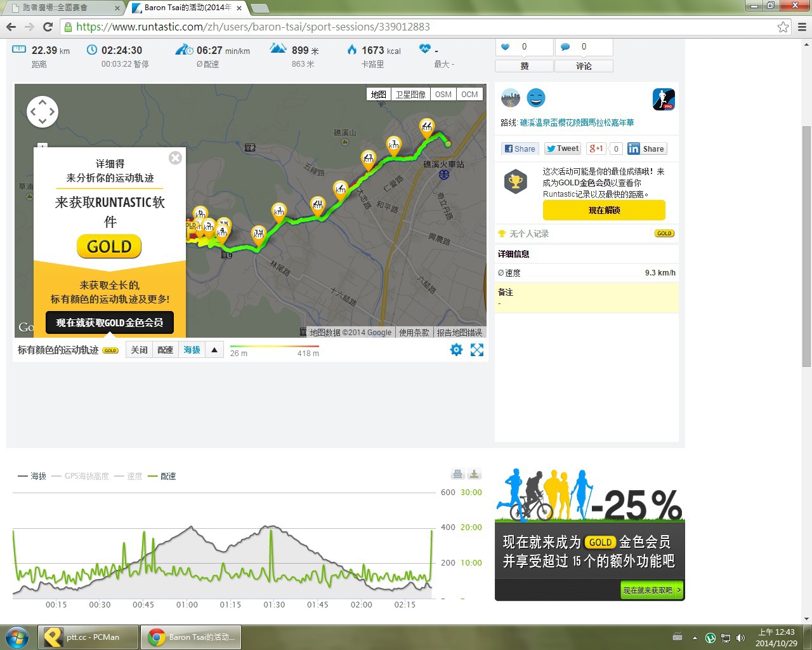The width and height of the screenshot is (812, 650).
Task: Go back using the browser back arrow
Action: pos(11,27)
